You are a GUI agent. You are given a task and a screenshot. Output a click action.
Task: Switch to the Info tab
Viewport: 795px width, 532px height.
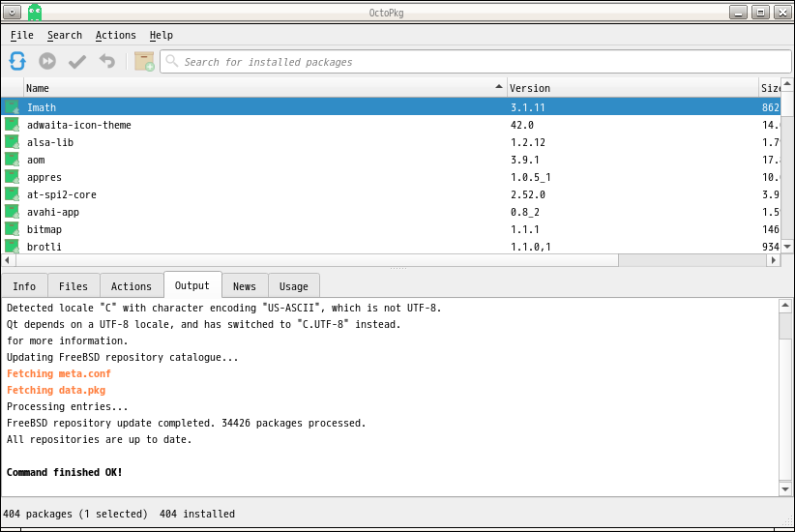pyautogui.click(x=24, y=286)
